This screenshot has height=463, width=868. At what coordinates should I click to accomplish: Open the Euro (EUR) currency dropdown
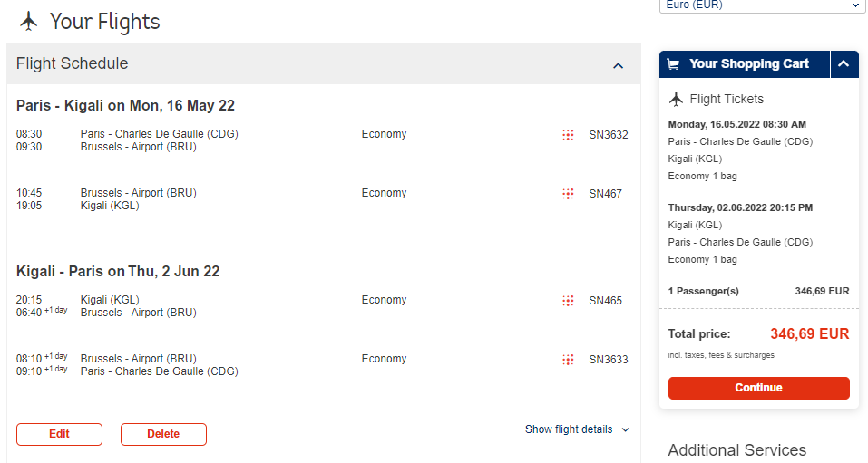[762, 5]
